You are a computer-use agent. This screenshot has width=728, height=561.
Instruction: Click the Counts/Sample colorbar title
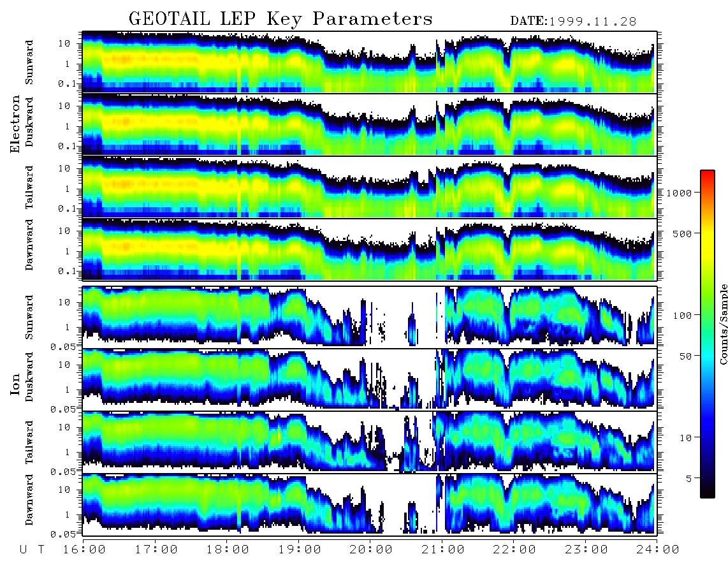pyautogui.click(x=723, y=324)
